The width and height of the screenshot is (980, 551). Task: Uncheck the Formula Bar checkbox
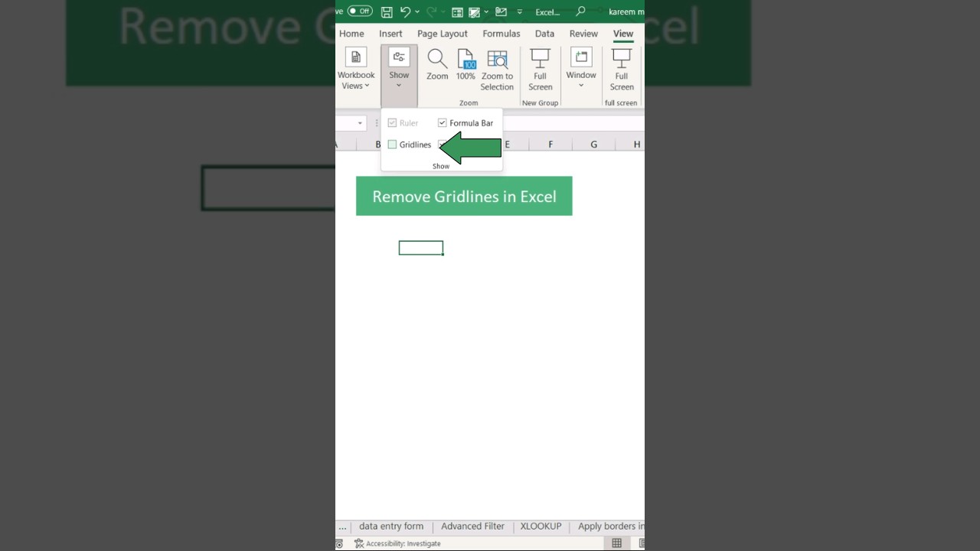click(442, 123)
